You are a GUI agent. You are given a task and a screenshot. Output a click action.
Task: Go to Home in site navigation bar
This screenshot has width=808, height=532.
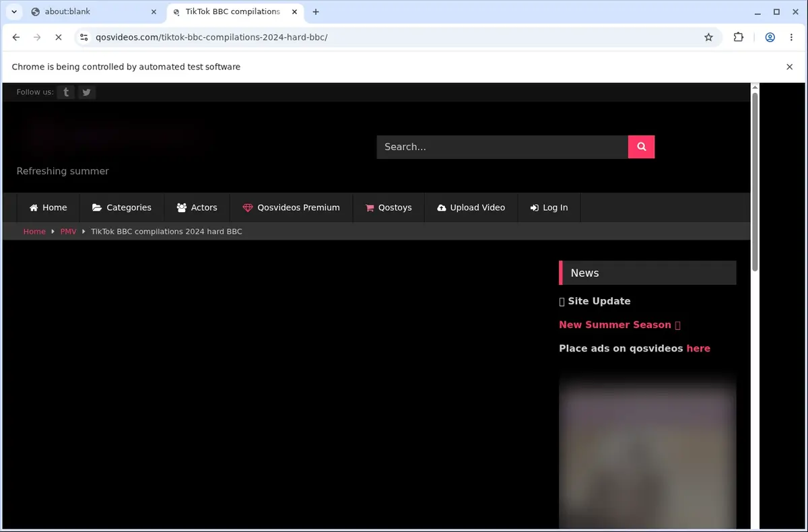(x=48, y=207)
